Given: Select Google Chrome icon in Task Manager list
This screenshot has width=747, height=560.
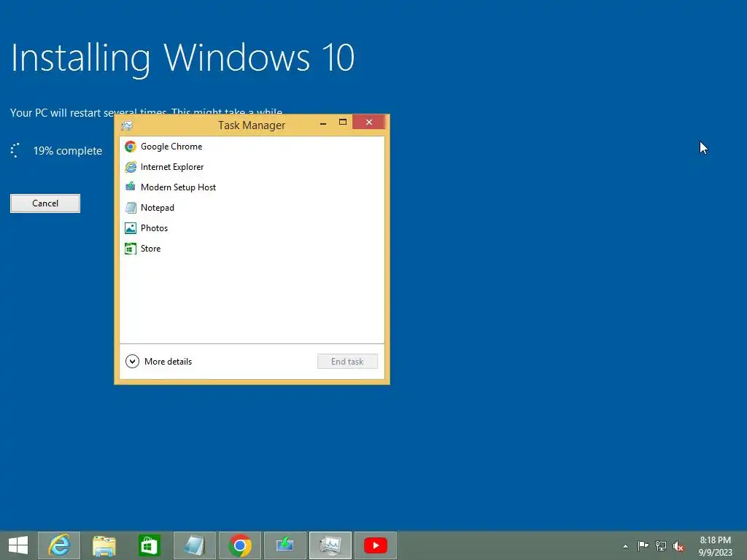Looking at the screenshot, I should (131, 147).
